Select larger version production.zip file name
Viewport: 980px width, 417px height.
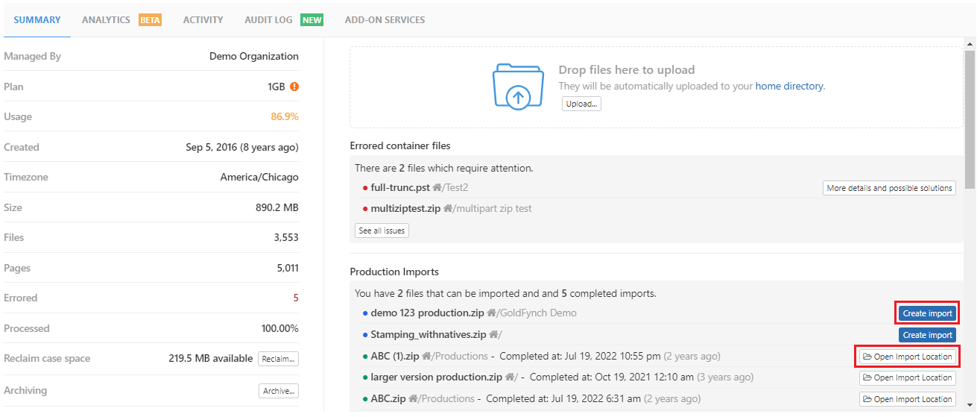pos(437,377)
